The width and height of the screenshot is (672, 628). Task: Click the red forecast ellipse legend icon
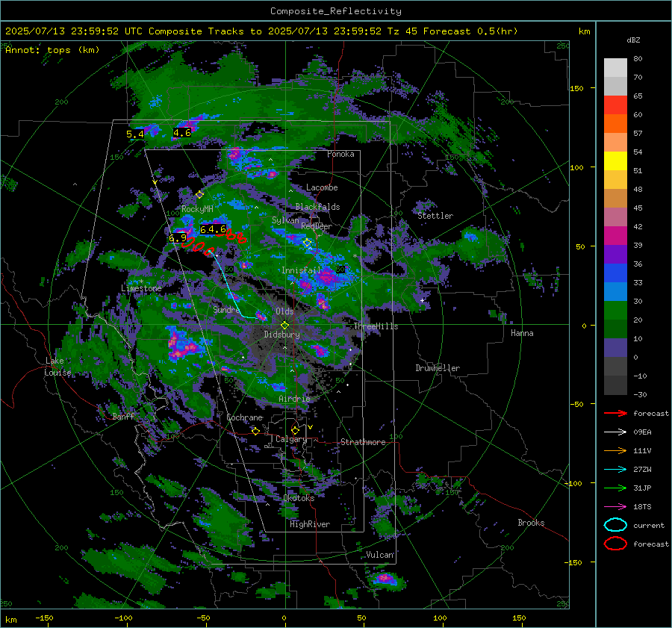tap(615, 544)
